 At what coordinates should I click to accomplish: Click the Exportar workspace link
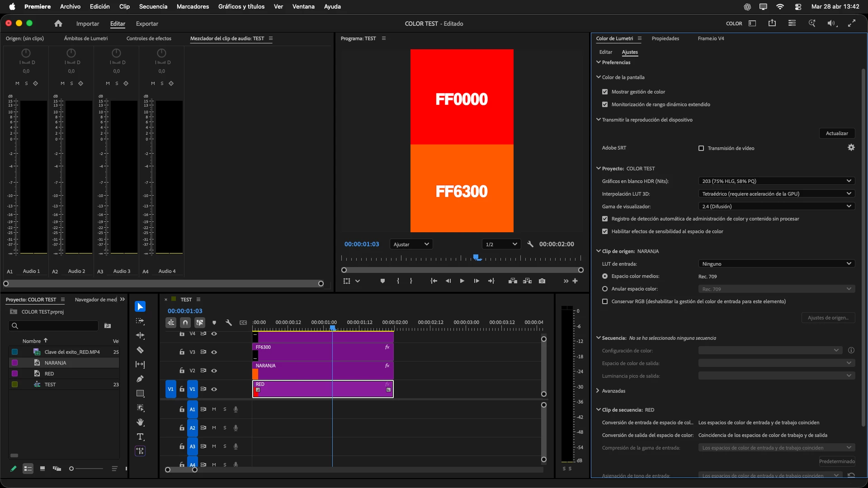[x=147, y=24]
